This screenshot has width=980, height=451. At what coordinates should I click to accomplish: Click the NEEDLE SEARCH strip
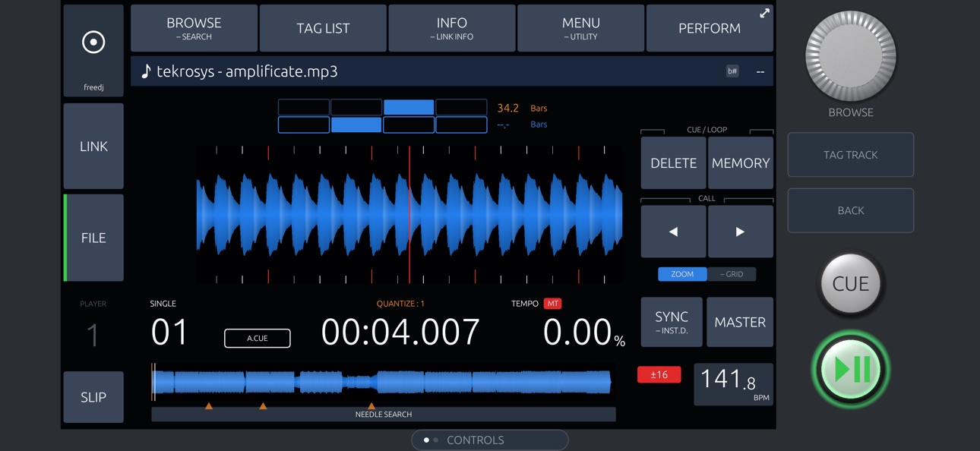pos(384,415)
